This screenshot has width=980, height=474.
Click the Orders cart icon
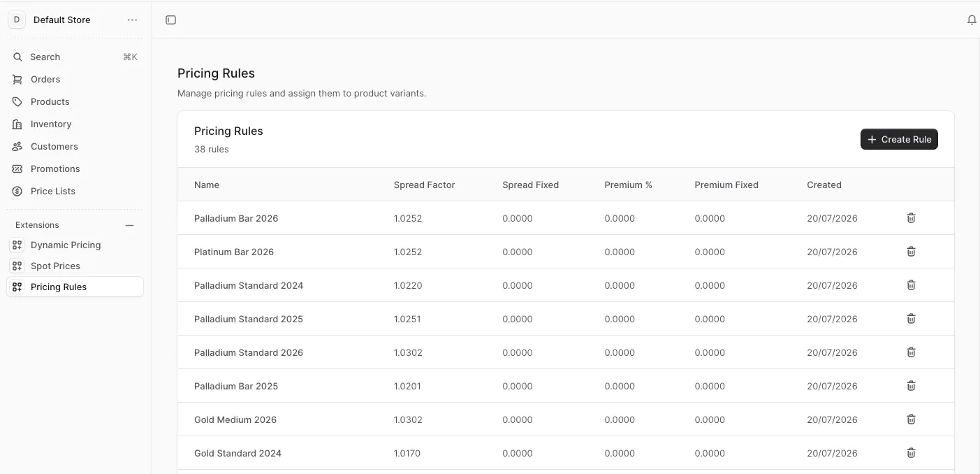(x=17, y=79)
